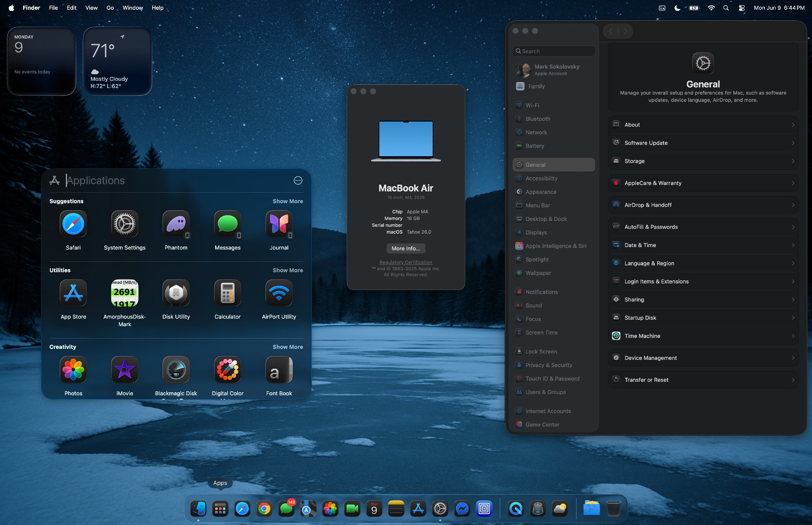Open Mark Sokolovsky Apple Account
Screen dimensions: 812x525
tap(554, 70)
